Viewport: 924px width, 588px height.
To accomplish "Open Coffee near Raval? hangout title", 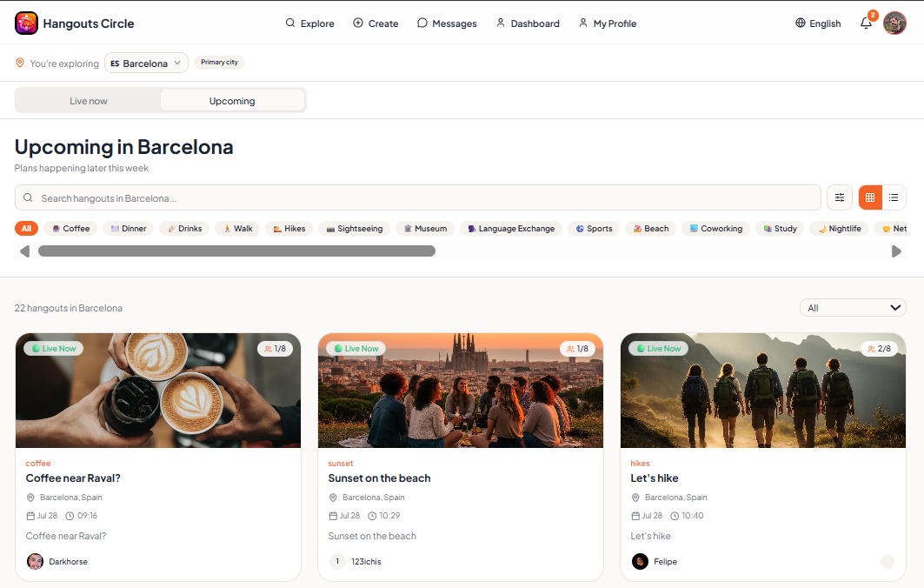I will 73,478.
